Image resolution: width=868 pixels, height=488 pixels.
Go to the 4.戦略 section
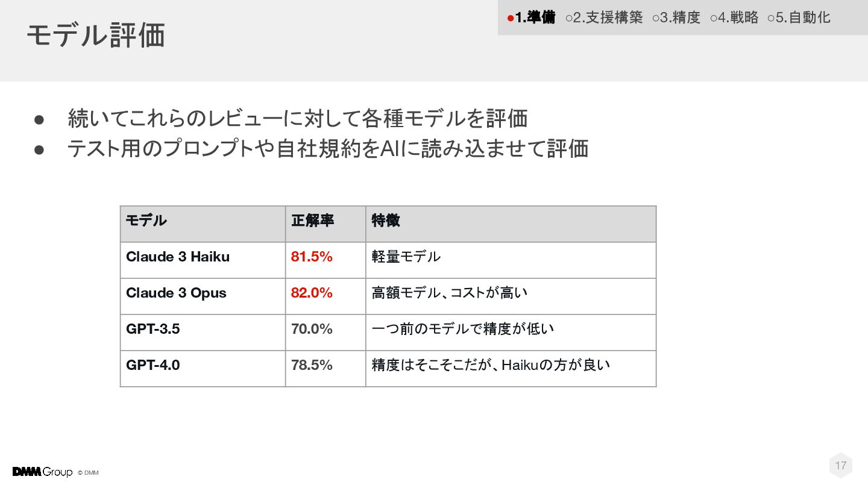click(734, 17)
